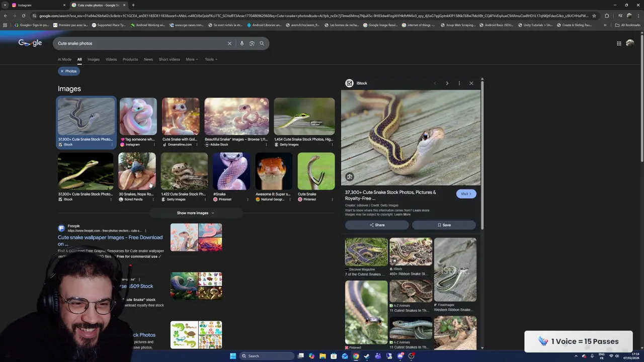Close the iStock image preview panel

tap(471, 83)
